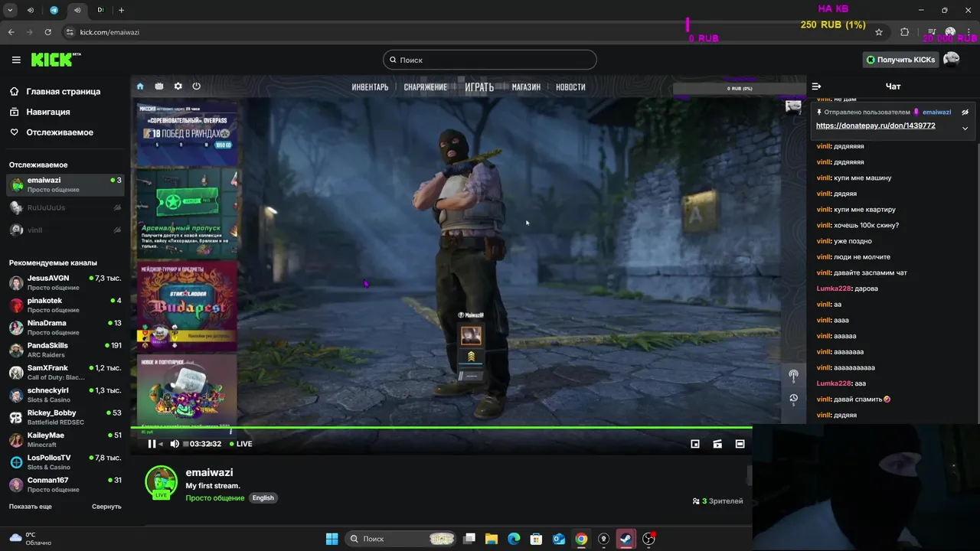Hide the pinned message in chat
Viewport: 980px width, 551px height.
[x=965, y=112]
